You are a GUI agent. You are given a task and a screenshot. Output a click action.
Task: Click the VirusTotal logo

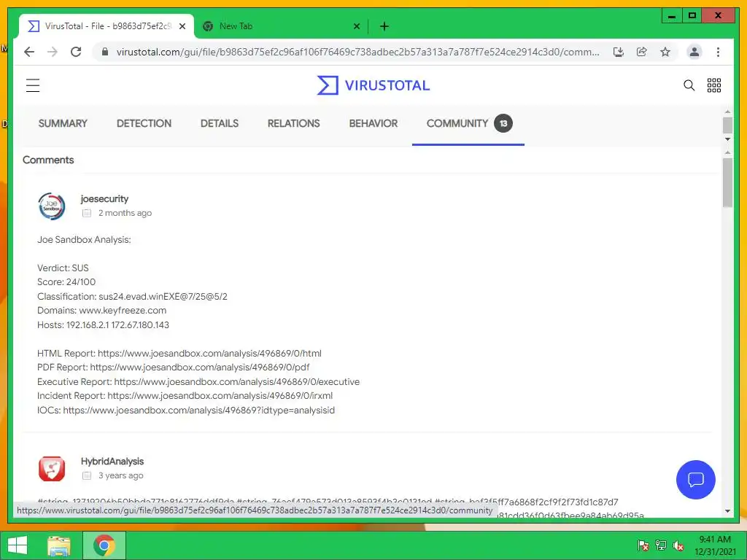click(373, 85)
